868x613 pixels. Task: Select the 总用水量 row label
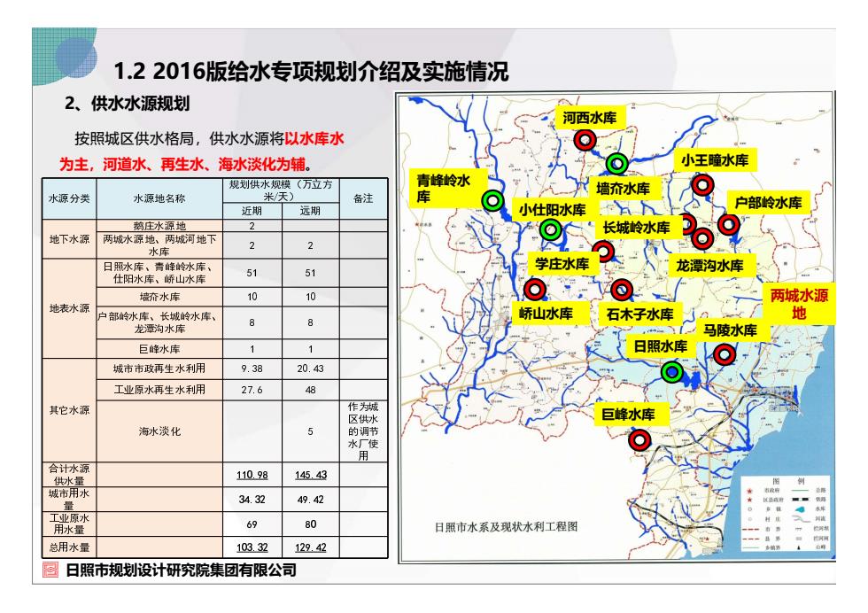pyautogui.click(x=69, y=547)
